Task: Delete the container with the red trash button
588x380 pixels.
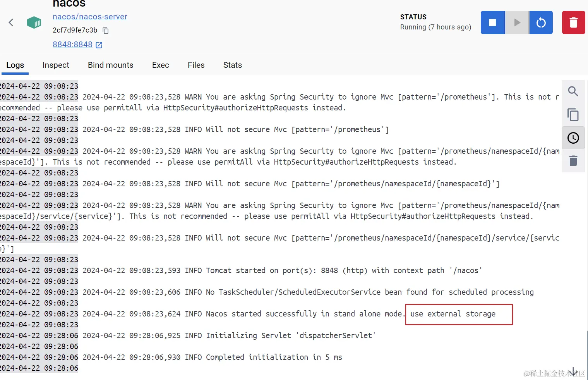Action: coord(574,22)
